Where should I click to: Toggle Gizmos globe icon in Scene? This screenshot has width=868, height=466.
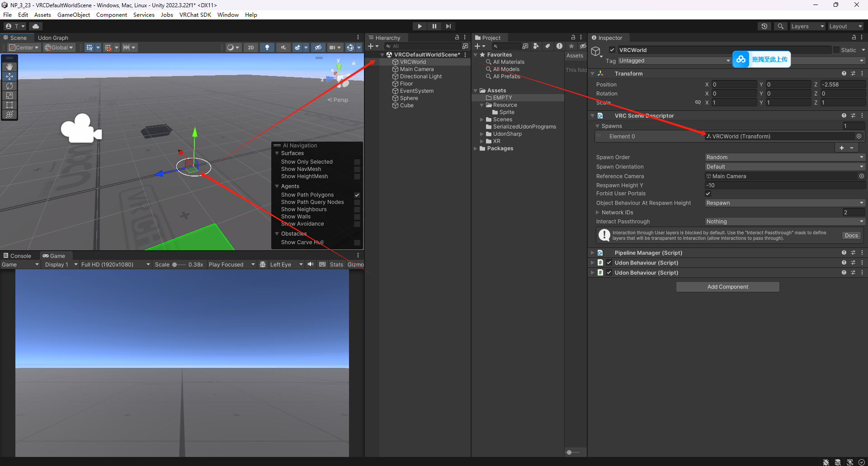pos(350,48)
